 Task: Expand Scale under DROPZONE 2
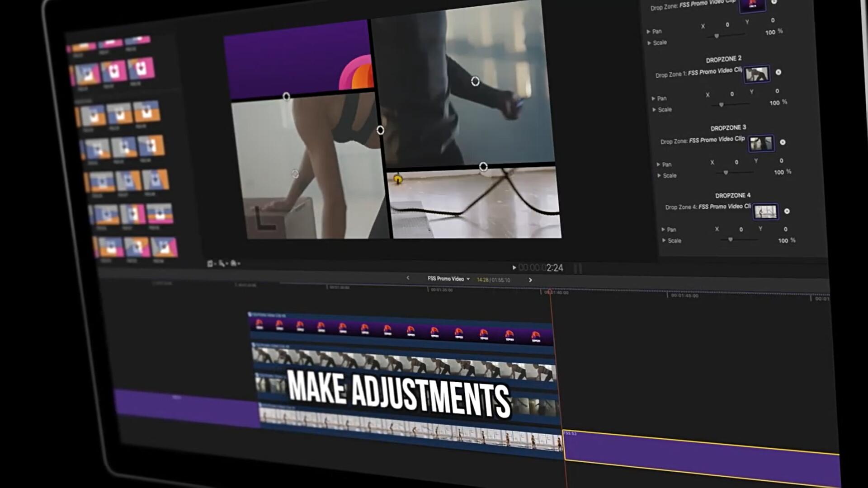coord(654,110)
